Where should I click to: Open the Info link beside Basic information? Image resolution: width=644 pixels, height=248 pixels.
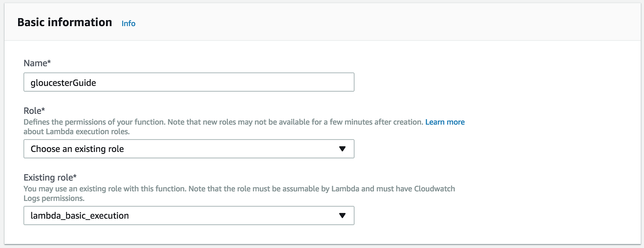pyautogui.click(x=128, y=24)
